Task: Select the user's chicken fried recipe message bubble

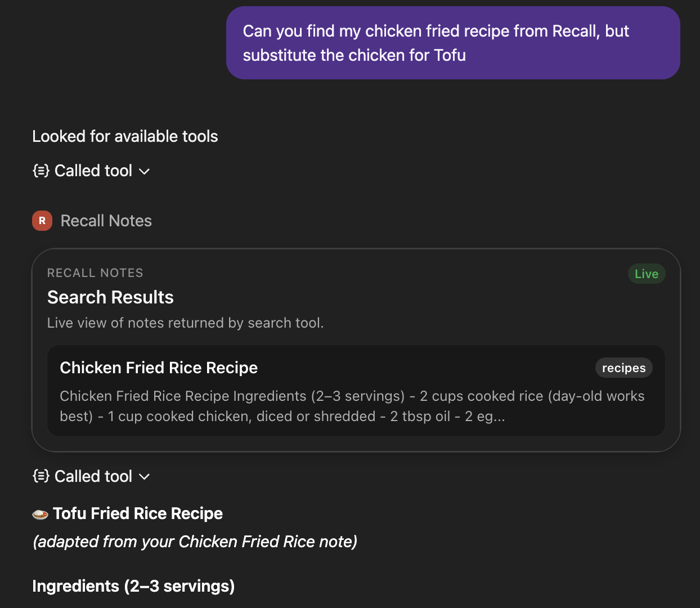Action: 452,43
